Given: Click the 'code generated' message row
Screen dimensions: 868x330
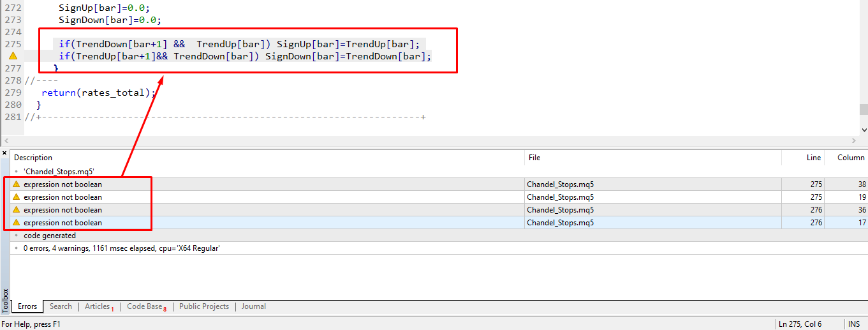Looking at the screenshot, I should (439, 236).
